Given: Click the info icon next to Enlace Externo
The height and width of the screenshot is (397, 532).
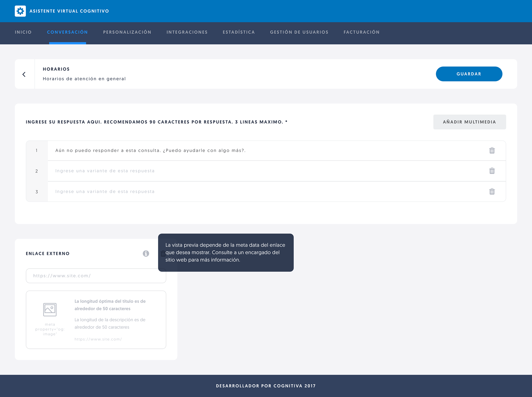Looking at the screenshot, I should click(x=146, y=253).
